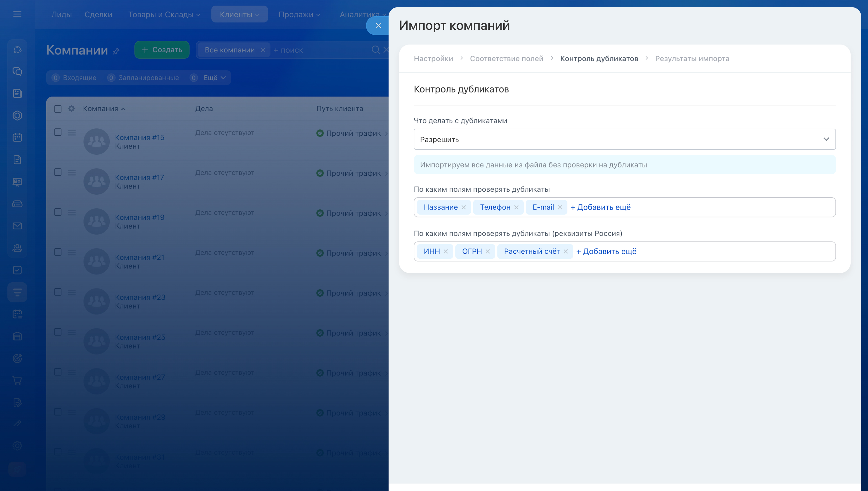Check the box for Компания #15
This screenshot has height=491, width=868.
58,132
